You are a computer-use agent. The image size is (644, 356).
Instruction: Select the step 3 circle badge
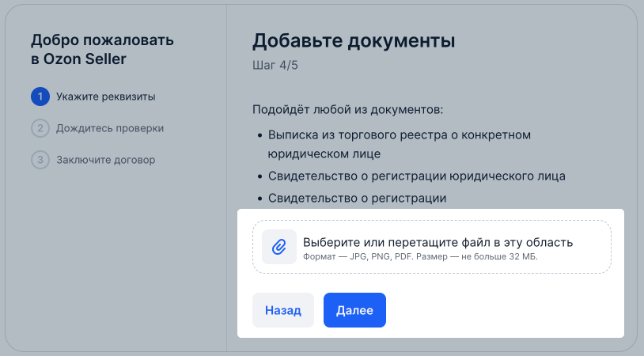(40, 160)
